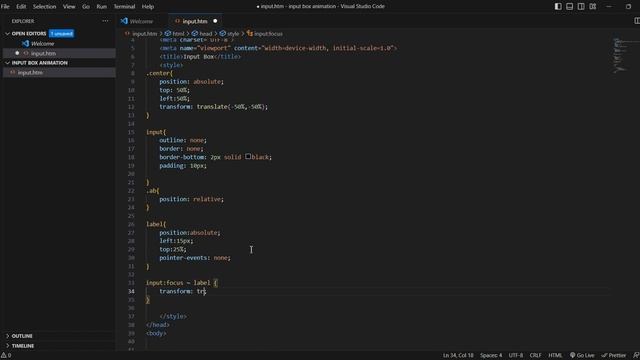
Task: Expand the Timeline section
Action: point(22,346)
